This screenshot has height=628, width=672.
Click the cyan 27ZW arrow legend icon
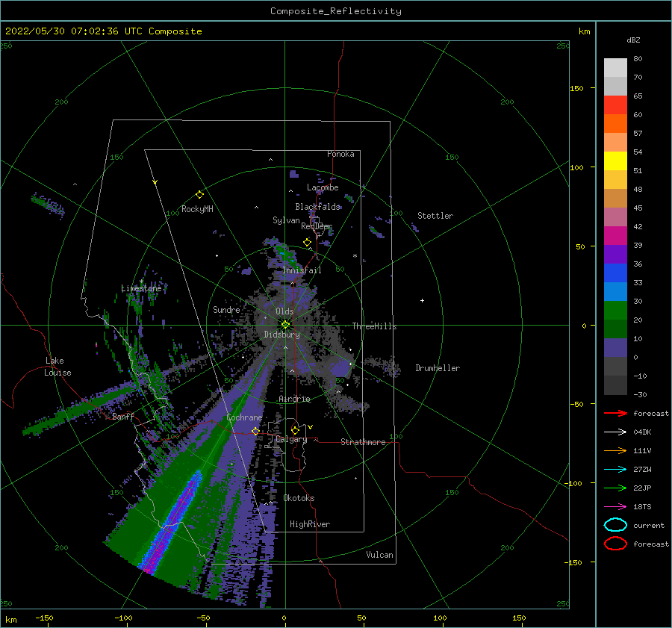tap(615, 470)
